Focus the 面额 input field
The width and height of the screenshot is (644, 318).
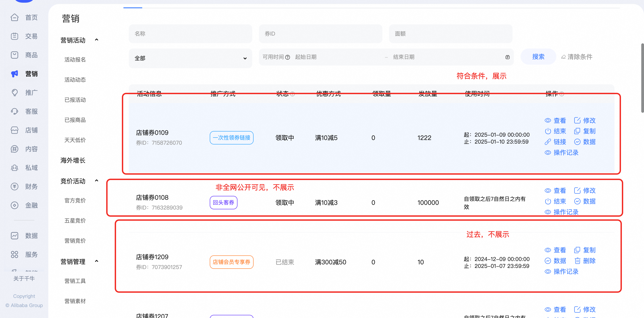click(451, 34)
